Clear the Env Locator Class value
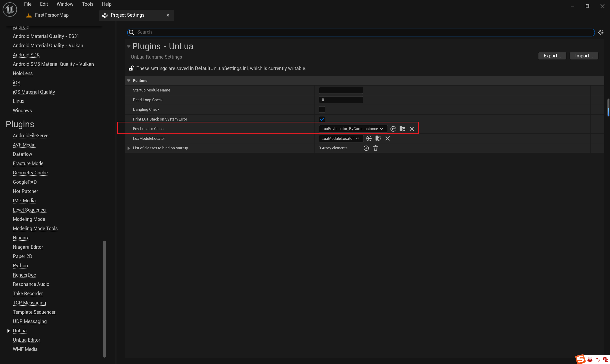Image resolution: width=610 pixels, height=364 pixels. (412, 129)
